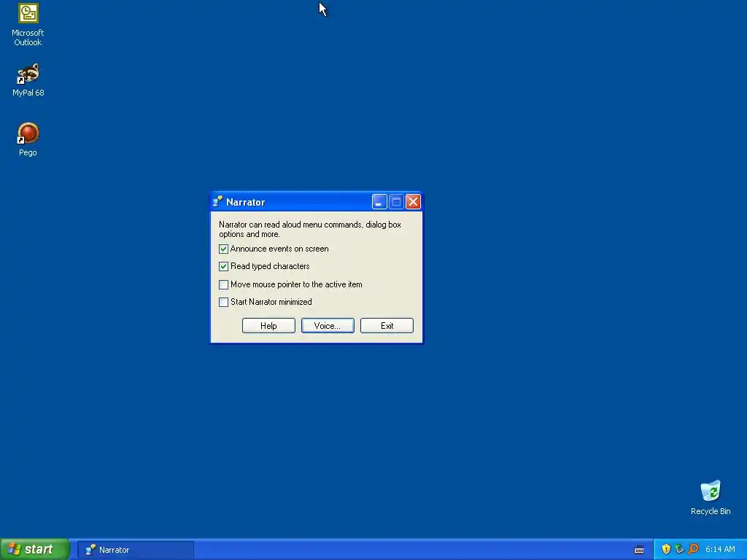Click the Narrator title bar icon

(217, 201)
